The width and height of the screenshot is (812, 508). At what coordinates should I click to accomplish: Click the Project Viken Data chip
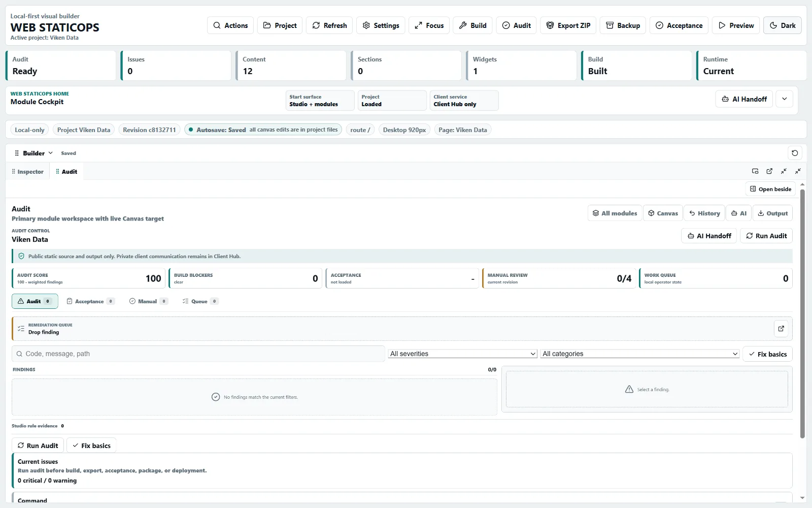(x=84, y=130)
